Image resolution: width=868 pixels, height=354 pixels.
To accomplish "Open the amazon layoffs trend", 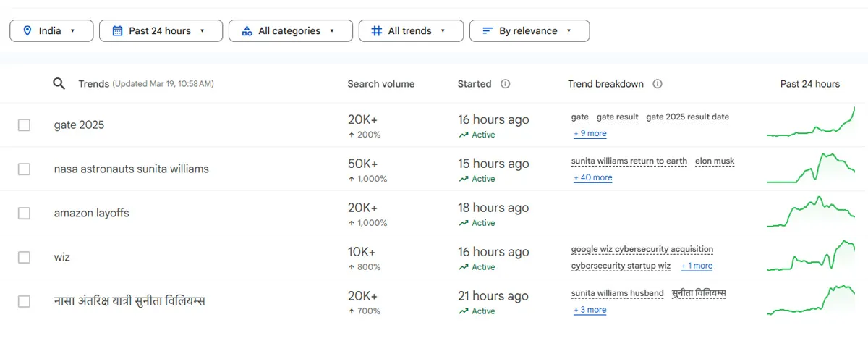I will click(x=92, y=214).
